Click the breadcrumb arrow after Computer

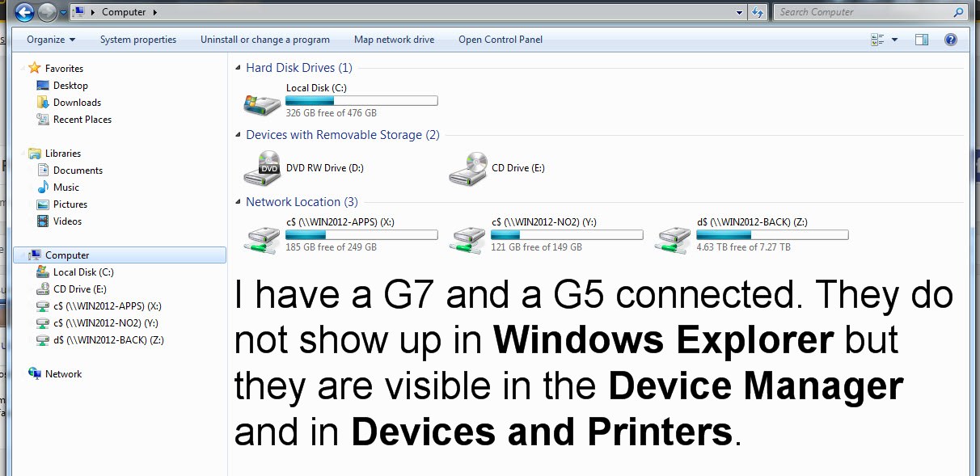click(x=154, y=12)
